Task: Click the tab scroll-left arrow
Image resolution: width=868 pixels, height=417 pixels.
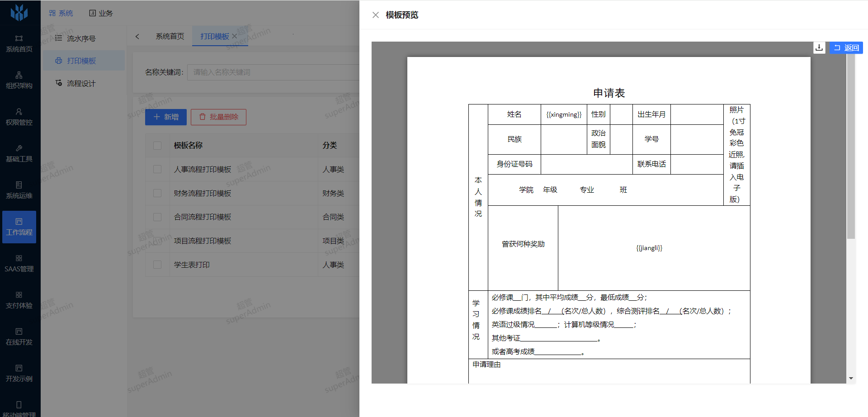Action: tap(137, 37)
